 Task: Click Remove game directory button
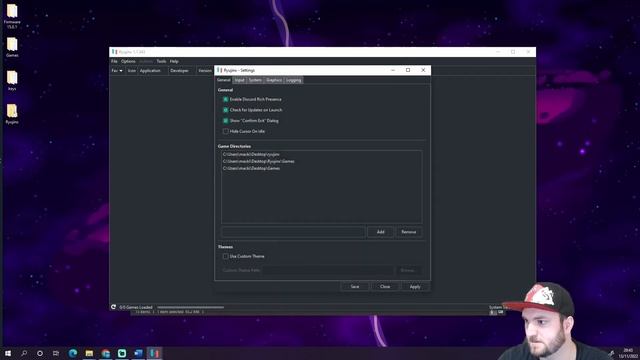409,232
